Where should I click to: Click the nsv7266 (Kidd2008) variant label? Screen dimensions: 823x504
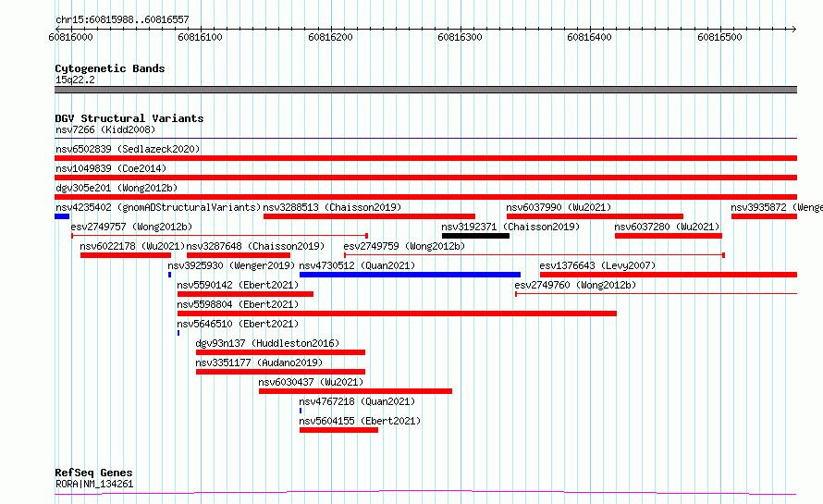point(105,129)
